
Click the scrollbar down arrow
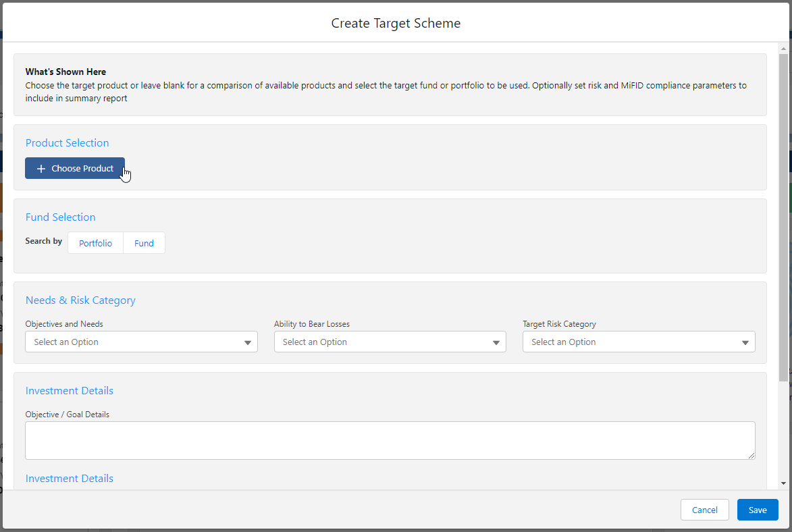pos(783,483)
